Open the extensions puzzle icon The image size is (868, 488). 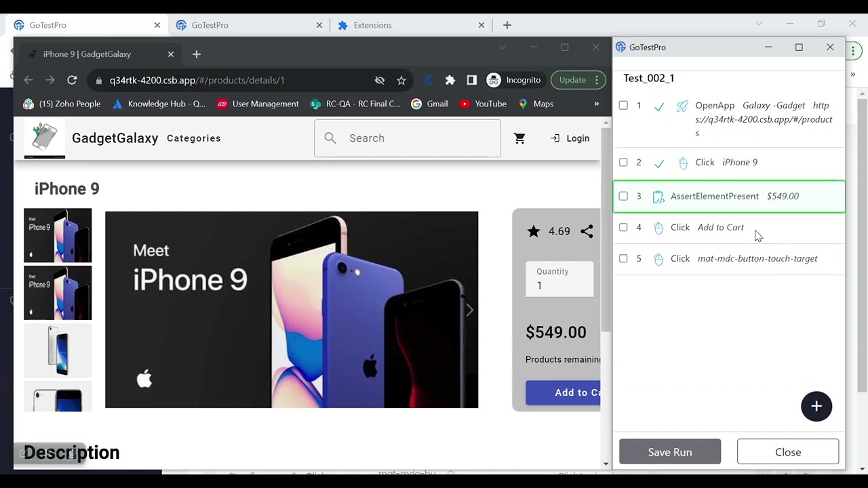(450, 80)
